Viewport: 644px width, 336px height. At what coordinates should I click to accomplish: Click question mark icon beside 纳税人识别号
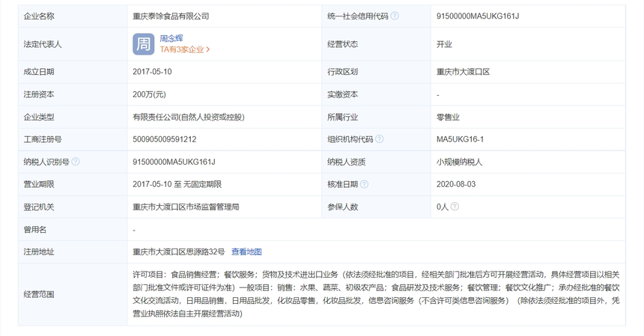76,162
